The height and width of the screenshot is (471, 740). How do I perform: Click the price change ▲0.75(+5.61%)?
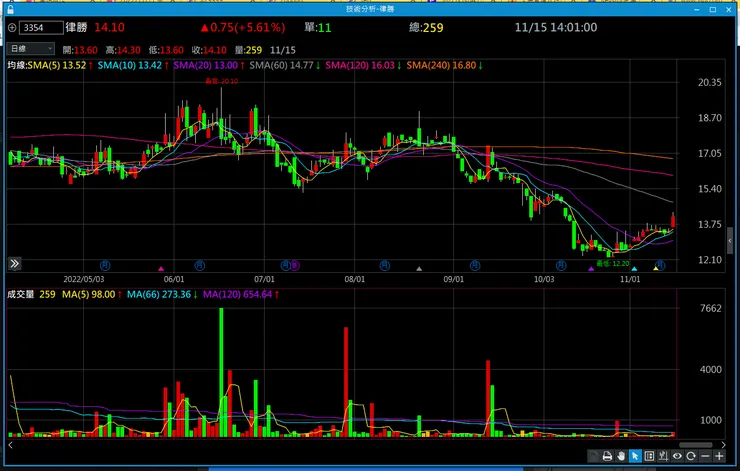point(243,27)
